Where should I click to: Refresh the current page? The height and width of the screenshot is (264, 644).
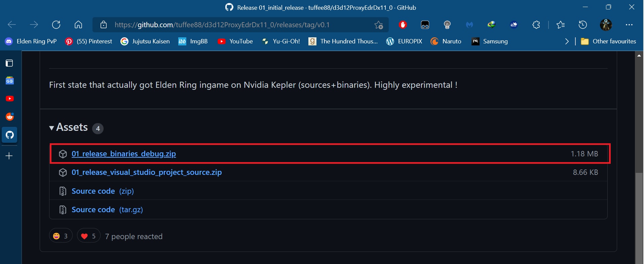tap(56, 25)
